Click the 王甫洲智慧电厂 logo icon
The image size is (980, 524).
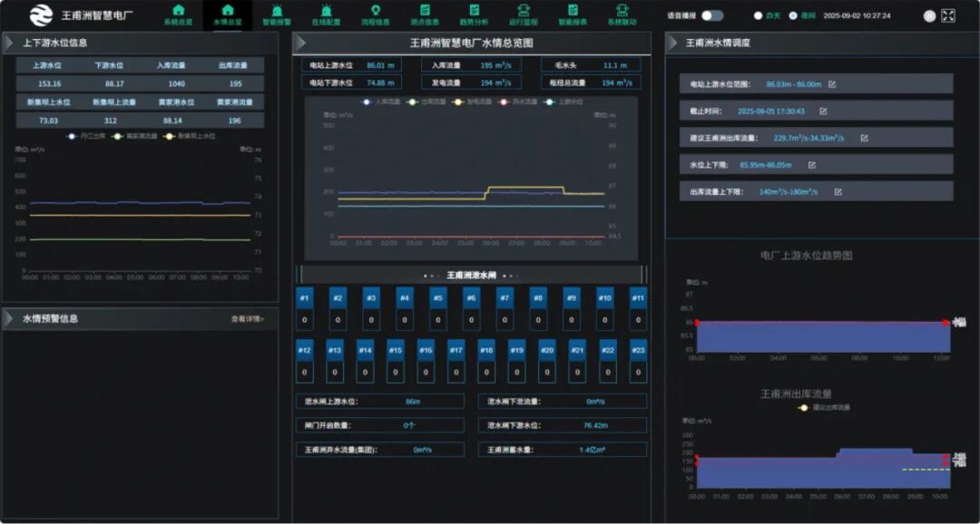coord(41,15)
